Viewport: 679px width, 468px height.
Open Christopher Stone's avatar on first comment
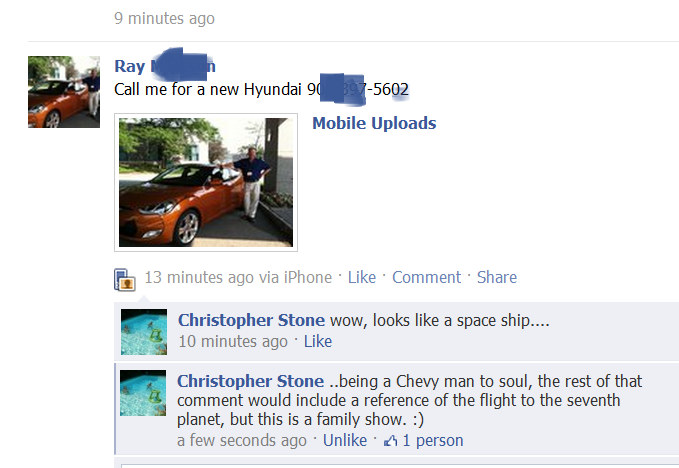point(144,332)
